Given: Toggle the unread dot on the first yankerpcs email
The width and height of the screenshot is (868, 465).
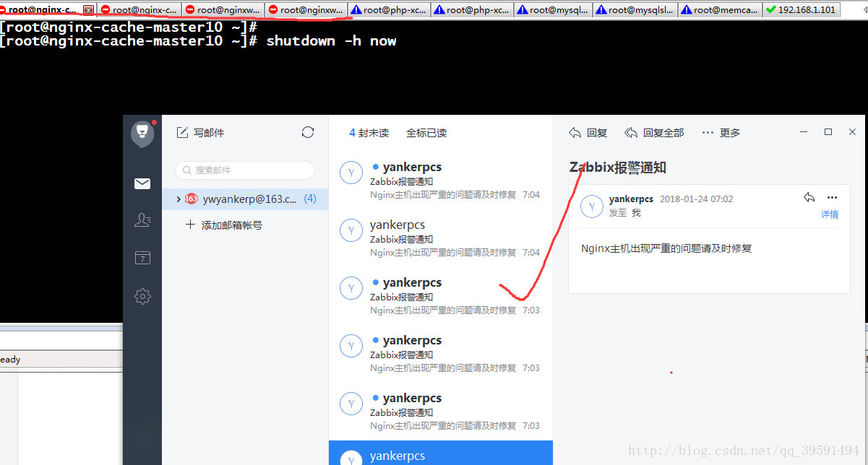Looking at the screenshot, I should (x=377, y=167).
